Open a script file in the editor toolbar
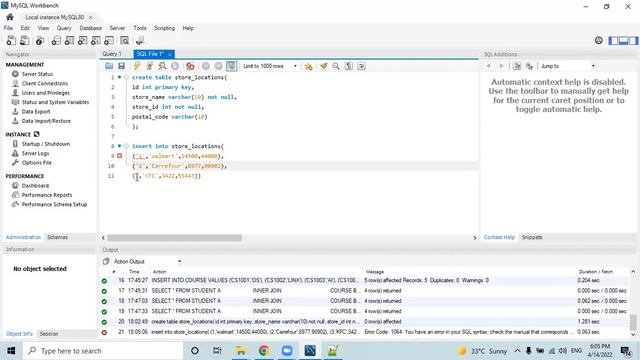 109,66
